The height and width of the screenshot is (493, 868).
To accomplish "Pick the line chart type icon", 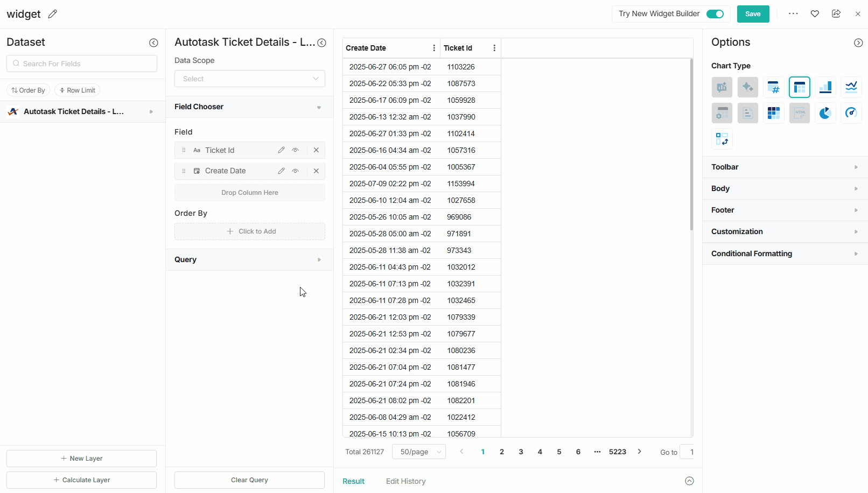I will (851, 87).
